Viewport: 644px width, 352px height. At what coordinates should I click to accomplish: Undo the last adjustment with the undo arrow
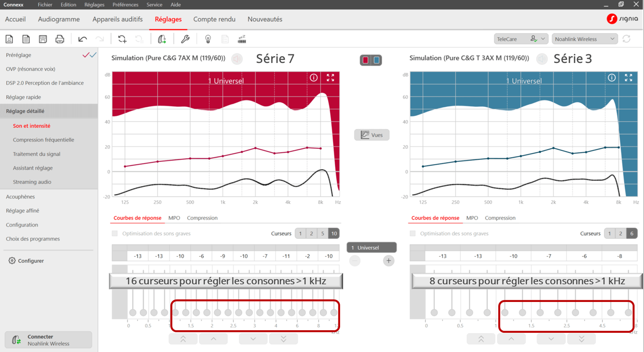coord(82,39)
